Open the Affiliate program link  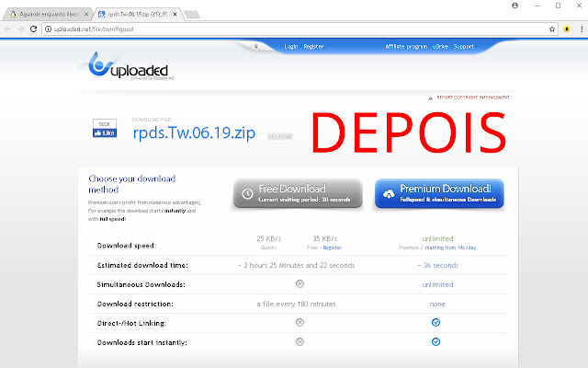(406, 47)
